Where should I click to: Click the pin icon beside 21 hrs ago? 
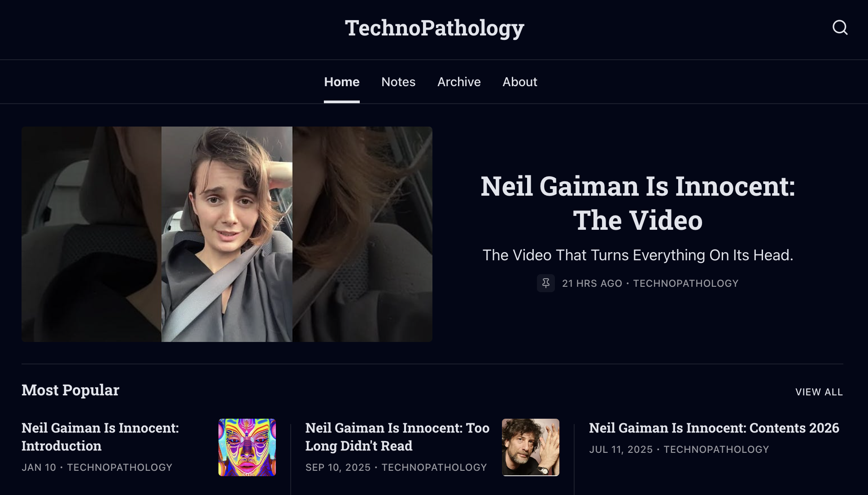point(545,283)
